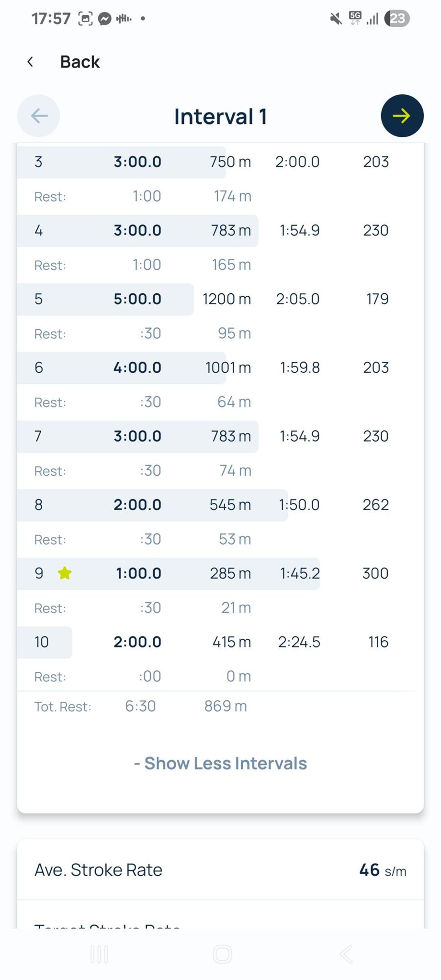Tap the 46 s/m stroke rate value
Screen dimensions: 441x980
[x=382, y=870]
